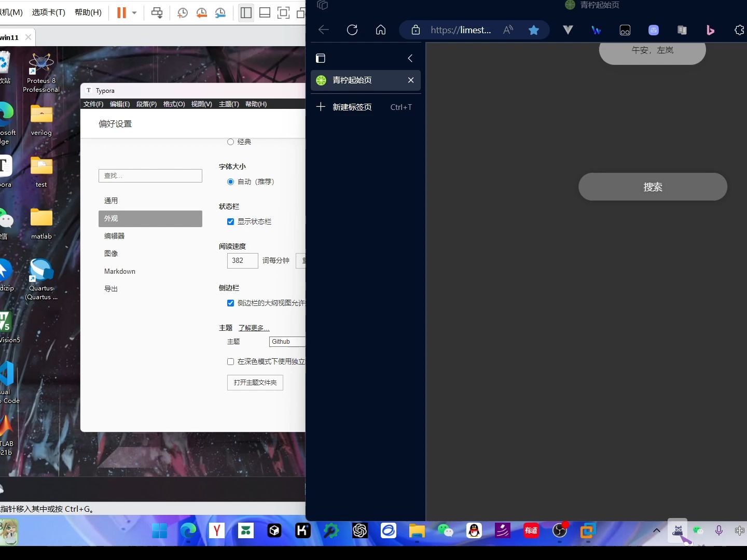Open the 了解更多 theme link

pos(254,328)
